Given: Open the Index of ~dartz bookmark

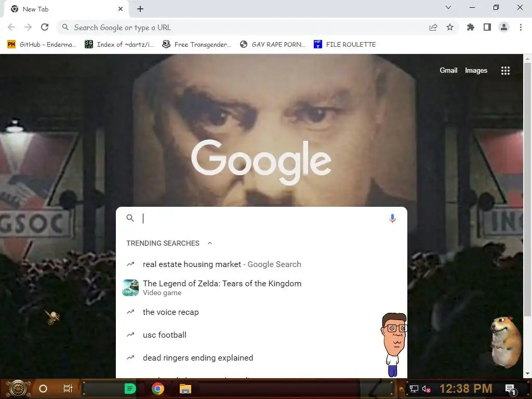Looking at the screenshot, I should pyautogui.click(x=119, y=45).
